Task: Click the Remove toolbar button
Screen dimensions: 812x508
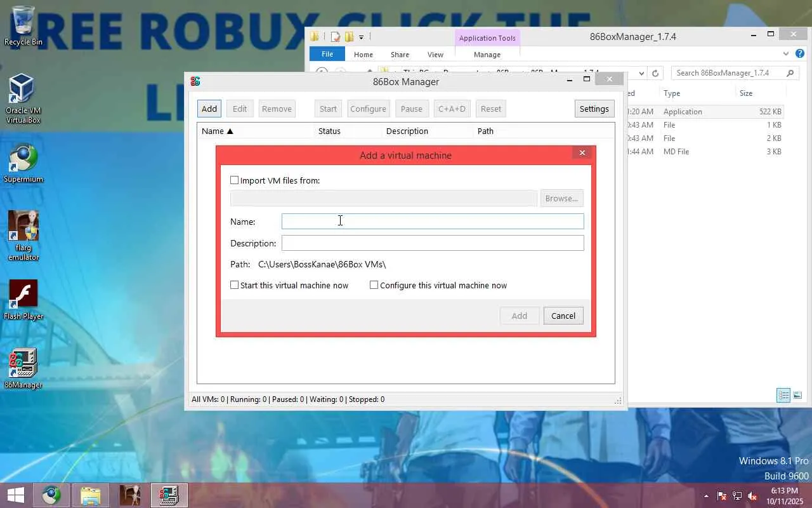Action: (277, 109)
